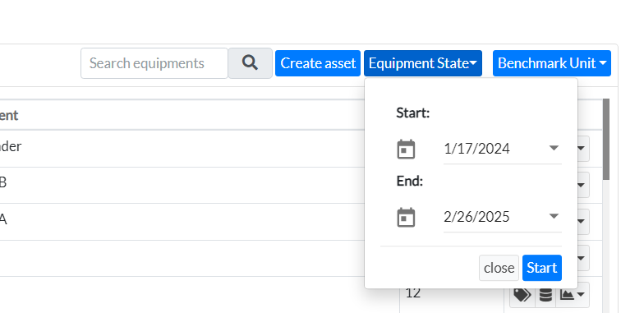Click the magnifier search icon button
Image resolution: width=644 pixels, height=313 pixels.
pos(250,62)
